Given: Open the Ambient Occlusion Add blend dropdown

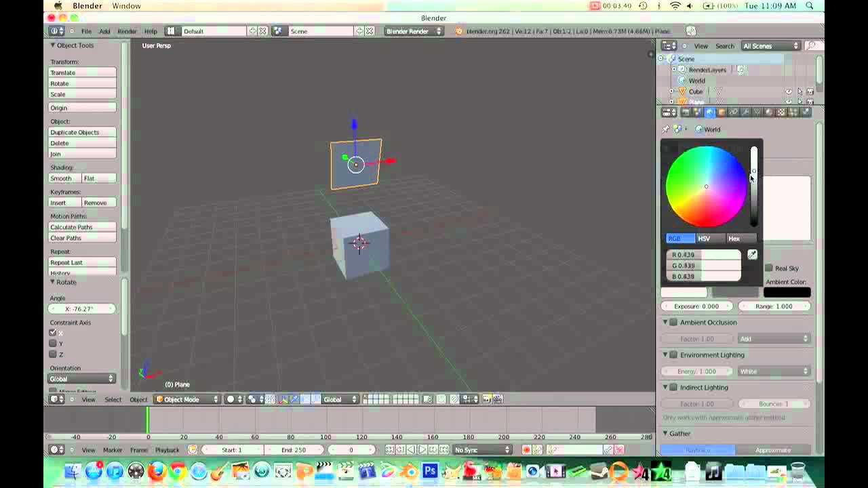Looking at the screenshot, I should 774,339.
